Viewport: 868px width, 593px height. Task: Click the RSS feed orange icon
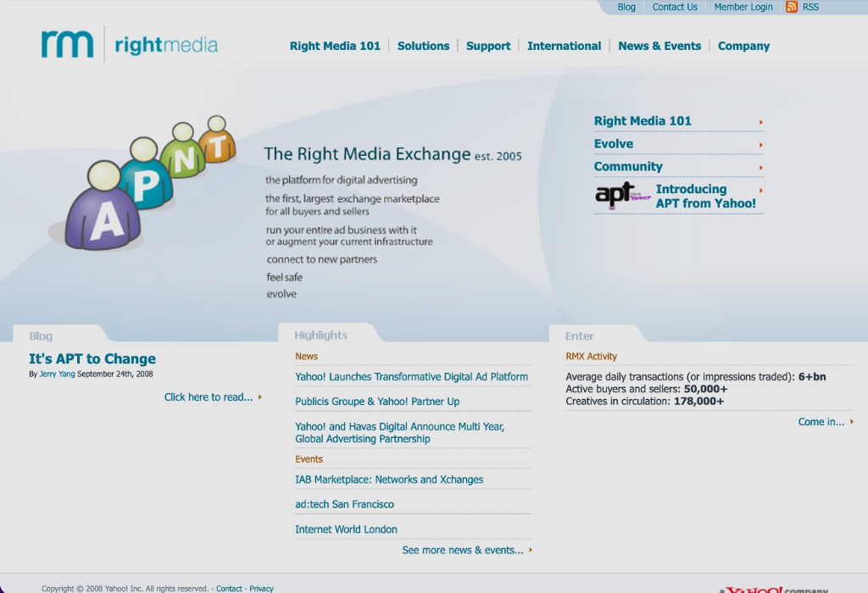(x=792, y=7)
